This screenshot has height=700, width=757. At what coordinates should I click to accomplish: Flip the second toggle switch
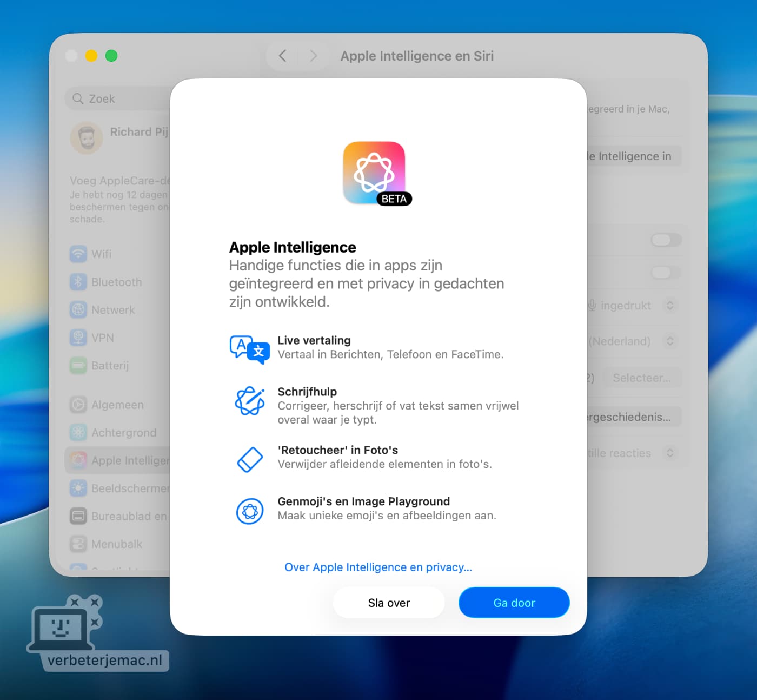pyautogui.click(x=666, y=273)
